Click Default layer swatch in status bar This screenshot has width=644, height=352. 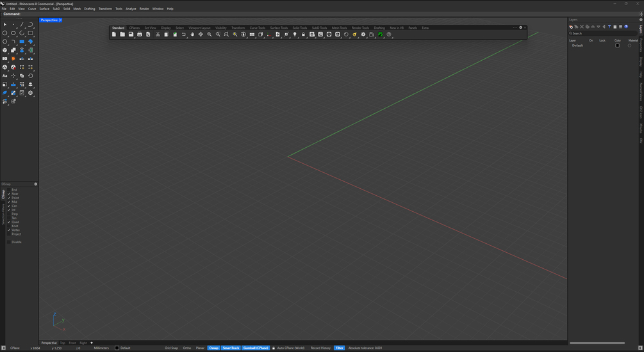pos(117,348)
